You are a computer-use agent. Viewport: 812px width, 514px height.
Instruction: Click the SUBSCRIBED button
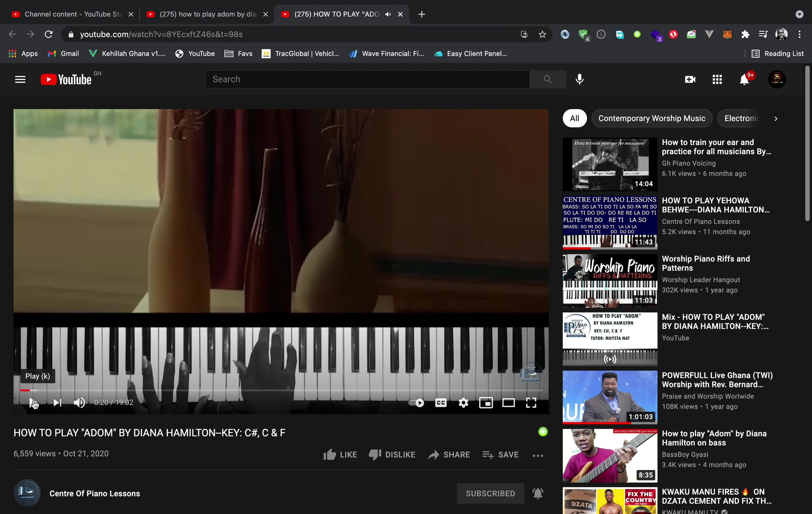point(490,493)
